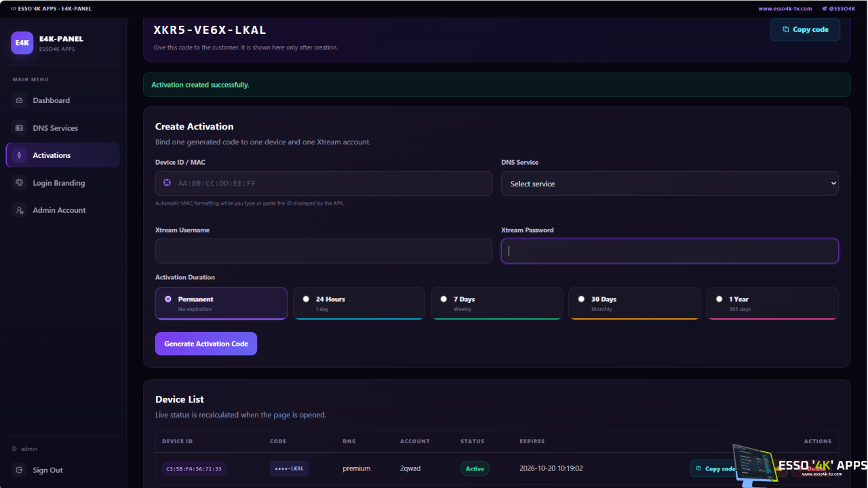Click the Xtream Password input
868x488 pixels.
(669, 251)
